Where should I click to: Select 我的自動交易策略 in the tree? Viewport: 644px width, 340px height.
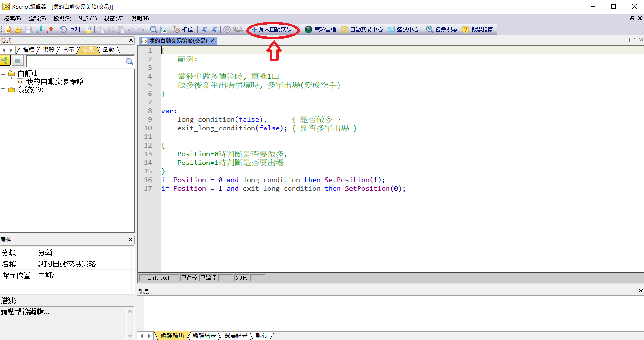coord(54,82)
